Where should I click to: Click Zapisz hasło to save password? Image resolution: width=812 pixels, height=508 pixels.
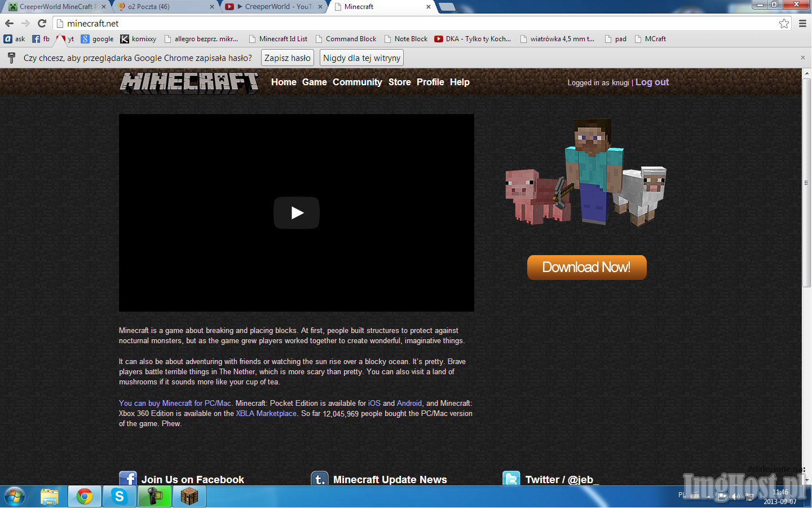288,58
